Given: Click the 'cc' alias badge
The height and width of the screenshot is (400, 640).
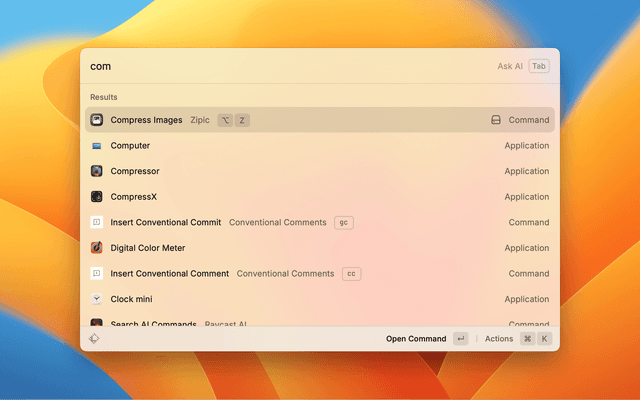Looking at the screenshot, I should 351,274.
